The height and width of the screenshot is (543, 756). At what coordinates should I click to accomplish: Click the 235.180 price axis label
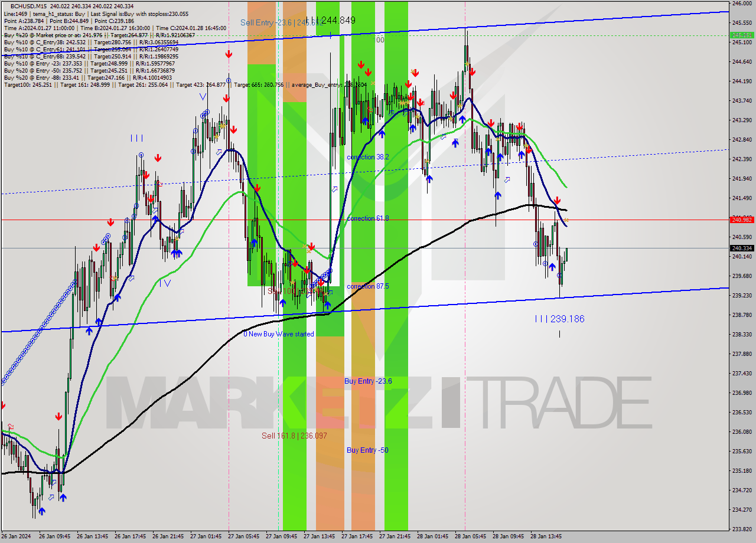[742, 470]
